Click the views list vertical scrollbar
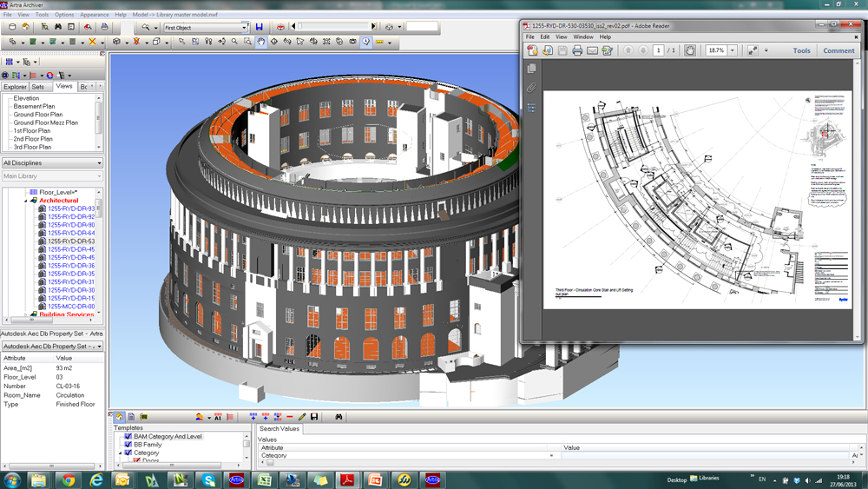Image resolution: width=868 pixels, height=489 pixels. pos(99,122)
